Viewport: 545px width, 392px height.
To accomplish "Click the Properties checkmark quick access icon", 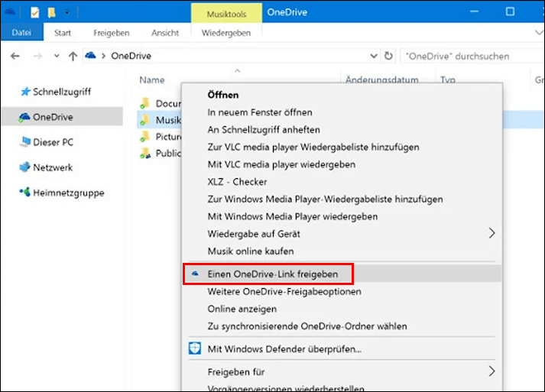I will coord(34,13).
